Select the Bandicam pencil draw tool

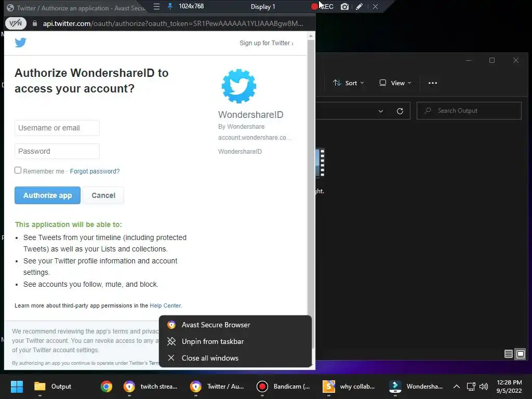360,6
